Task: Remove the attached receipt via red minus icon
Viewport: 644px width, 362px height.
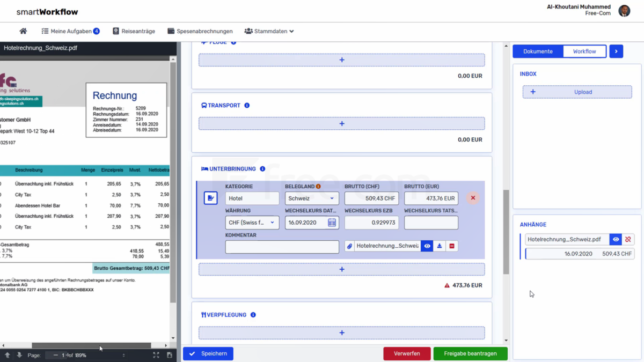Action: (x=452, y=245)
